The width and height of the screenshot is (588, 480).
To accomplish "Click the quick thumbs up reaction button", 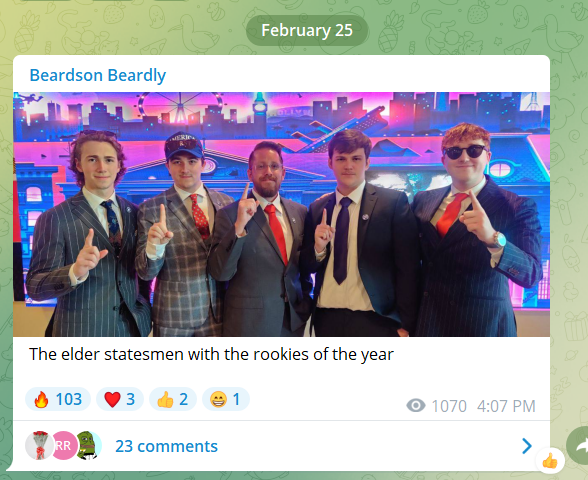I will (x=550, y=460).
